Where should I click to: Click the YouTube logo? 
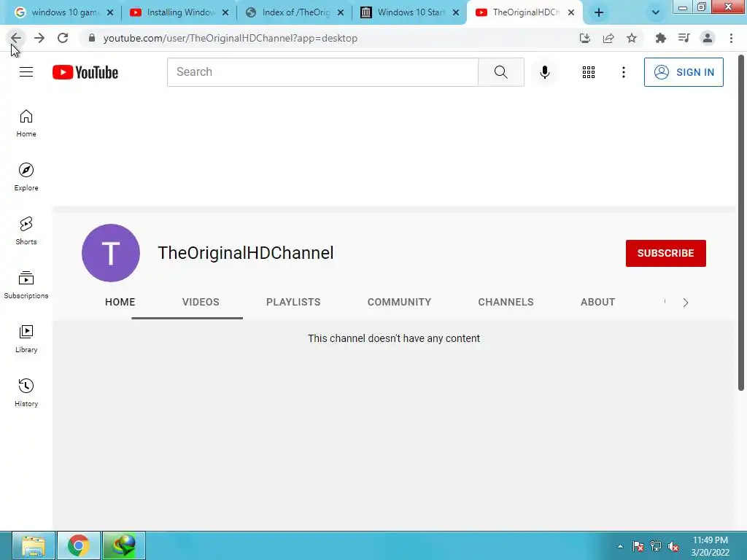[x=85, y=72]
